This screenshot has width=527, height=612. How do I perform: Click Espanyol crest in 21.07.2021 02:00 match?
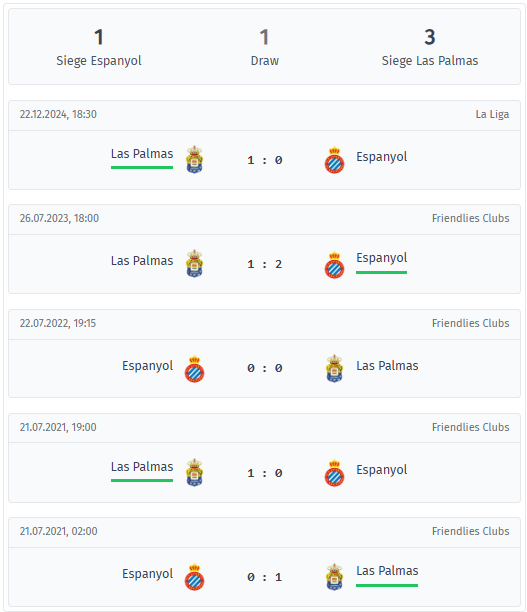[x=194, y=577]
